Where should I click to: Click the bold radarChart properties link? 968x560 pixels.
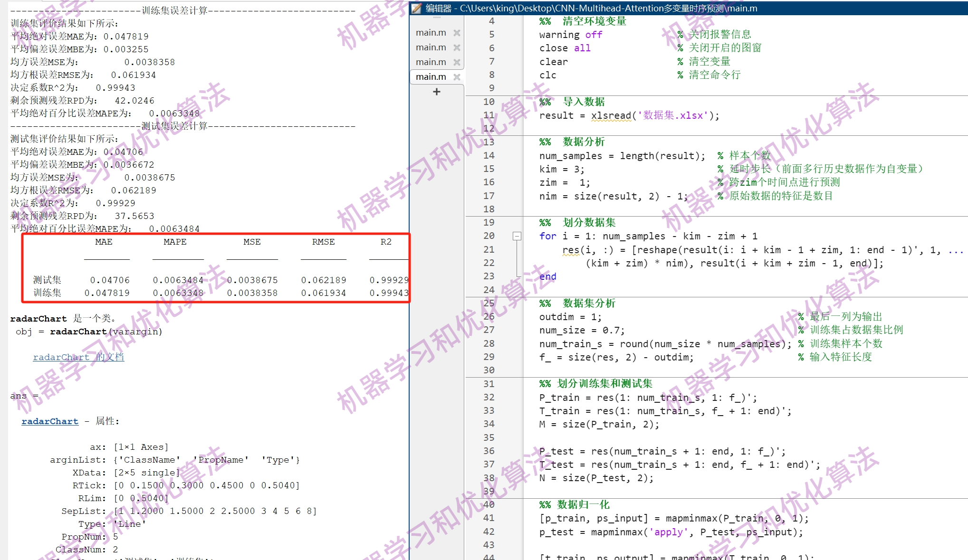(x=50, y=421)
